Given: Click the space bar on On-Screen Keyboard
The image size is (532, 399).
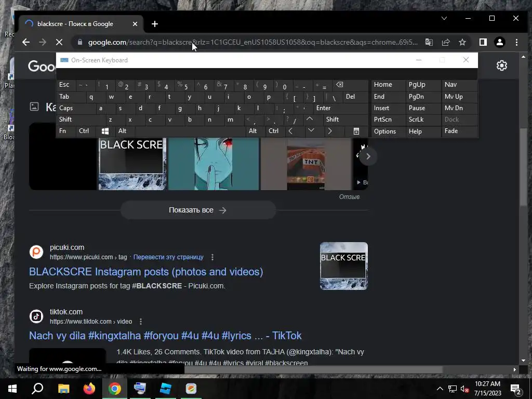Looking at the screenshot, I should (x=191, y=131).
